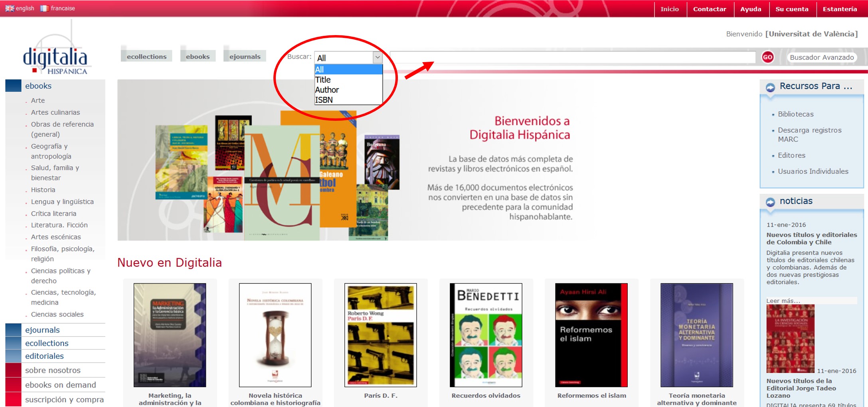Open Ciencias, tecnología, medicina category
Image resolution: width=868 pixels, height=407 pixels.
tap(63, 297)
